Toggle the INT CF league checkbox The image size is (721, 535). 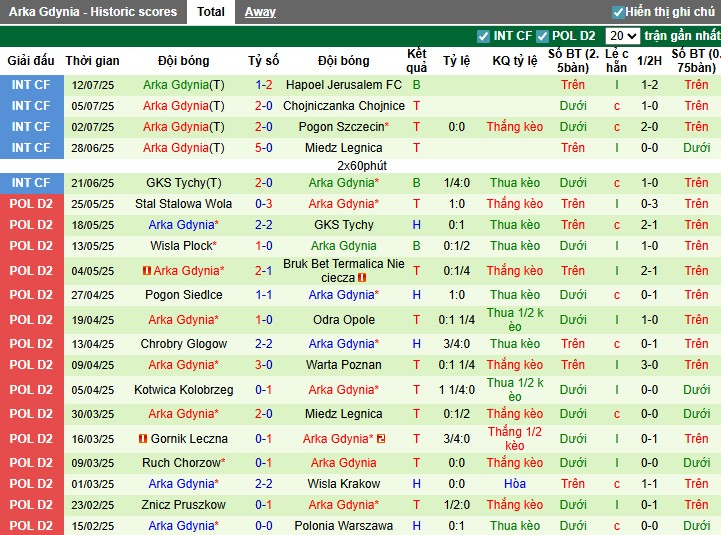[484, 36]
